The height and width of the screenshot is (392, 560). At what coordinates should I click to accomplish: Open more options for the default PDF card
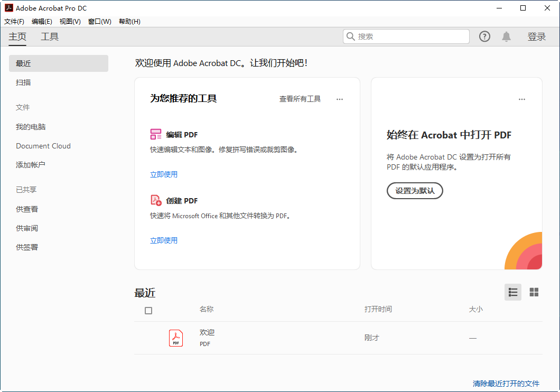pos(522,99)
